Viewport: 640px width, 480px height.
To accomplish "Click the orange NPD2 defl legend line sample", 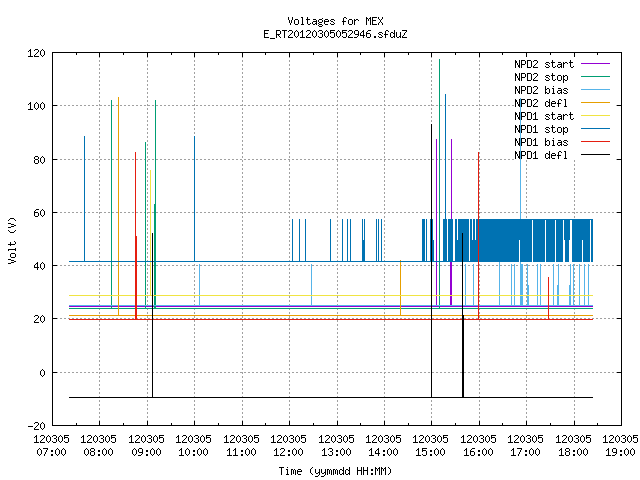I will (x=596, y=102).
